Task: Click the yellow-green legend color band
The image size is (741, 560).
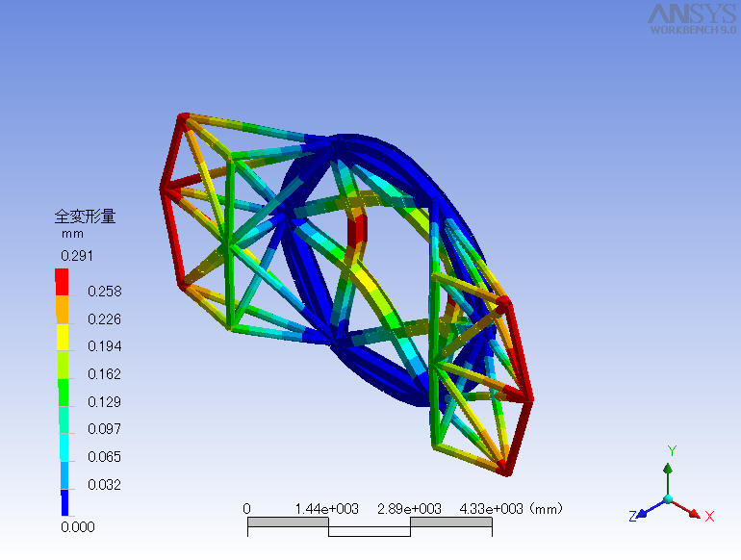Action: click(62, 365)
